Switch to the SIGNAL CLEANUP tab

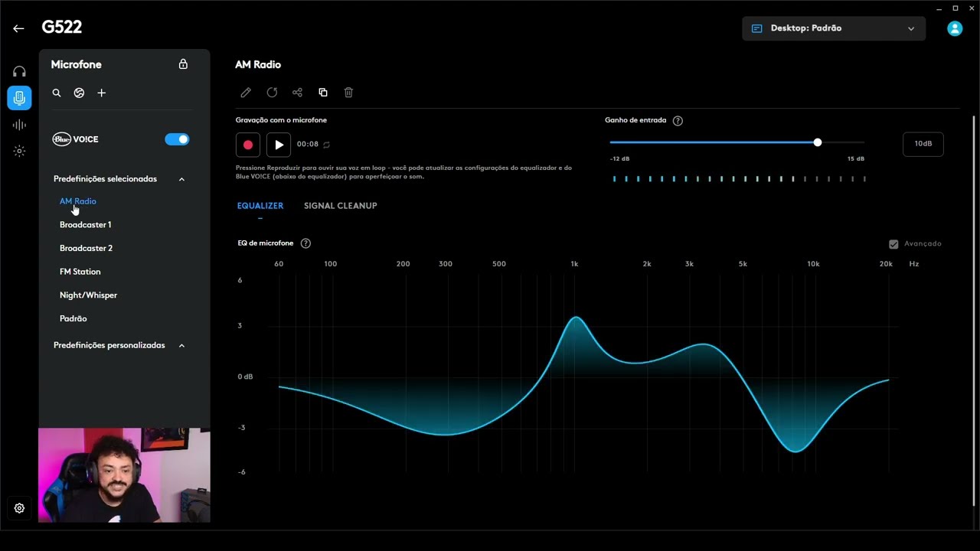[x=341, y=206]
